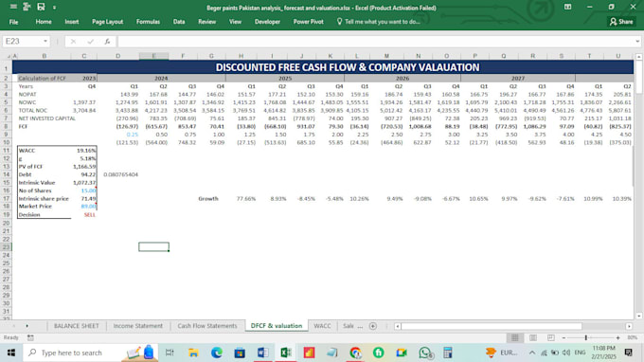Open the Review ribbon tab
The height and width of the screenshot is (362, 644).
[207, 22]
